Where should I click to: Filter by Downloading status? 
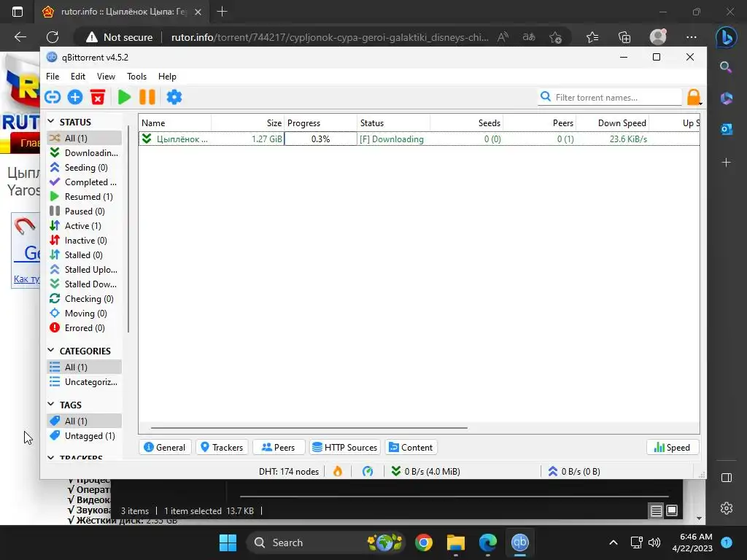click(85, 153)
